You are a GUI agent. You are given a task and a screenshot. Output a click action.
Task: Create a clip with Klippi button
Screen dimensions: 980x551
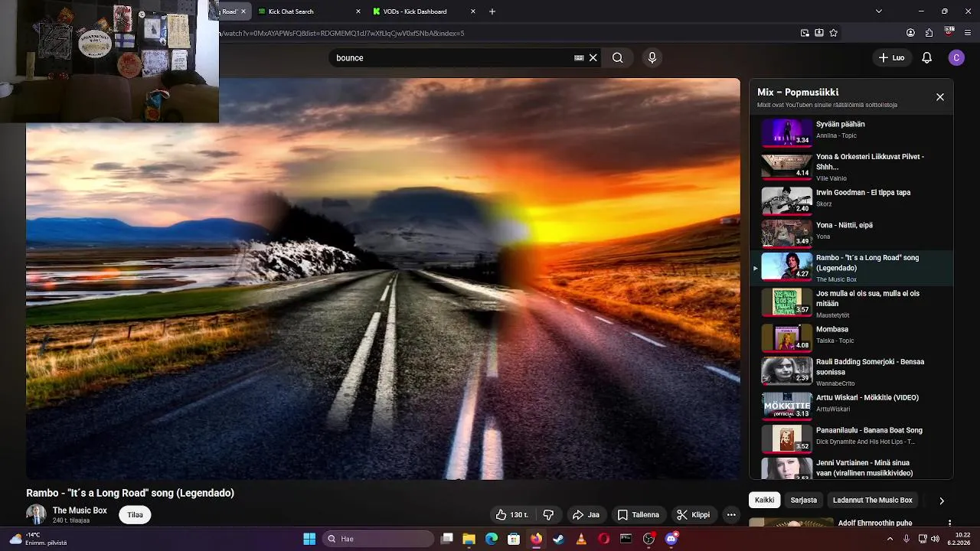[694, 515]
